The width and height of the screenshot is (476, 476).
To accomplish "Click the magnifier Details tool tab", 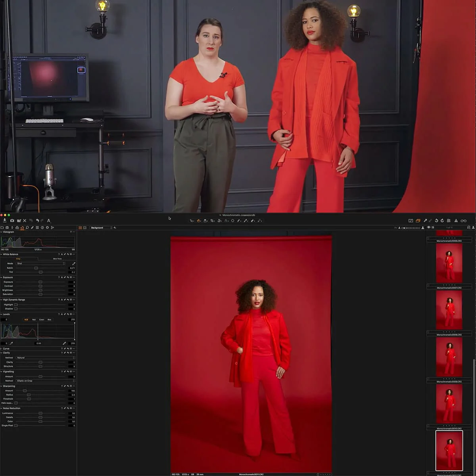I will coord(27,228).
